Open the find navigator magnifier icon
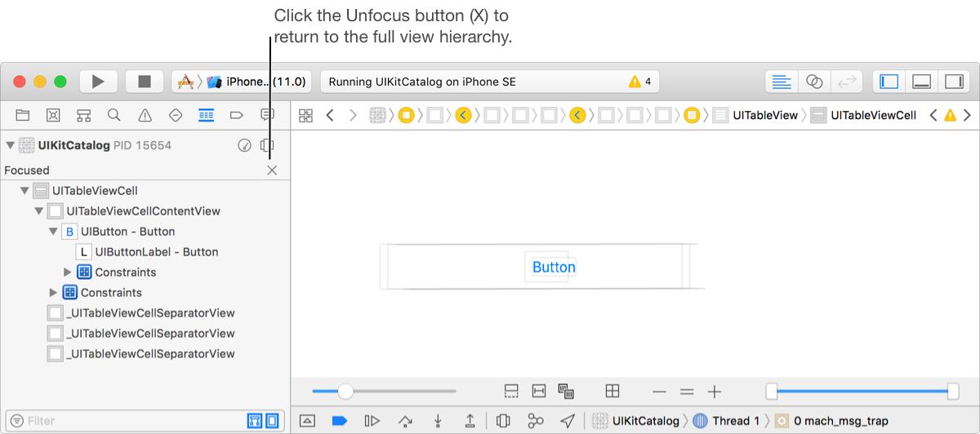980x434 pixels. 114,115
